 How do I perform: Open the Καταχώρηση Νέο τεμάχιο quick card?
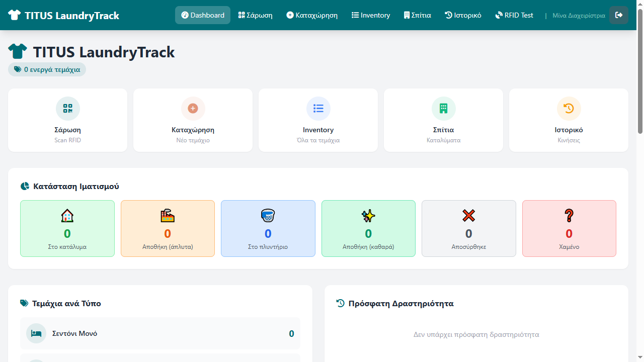(x=193, y=120)
